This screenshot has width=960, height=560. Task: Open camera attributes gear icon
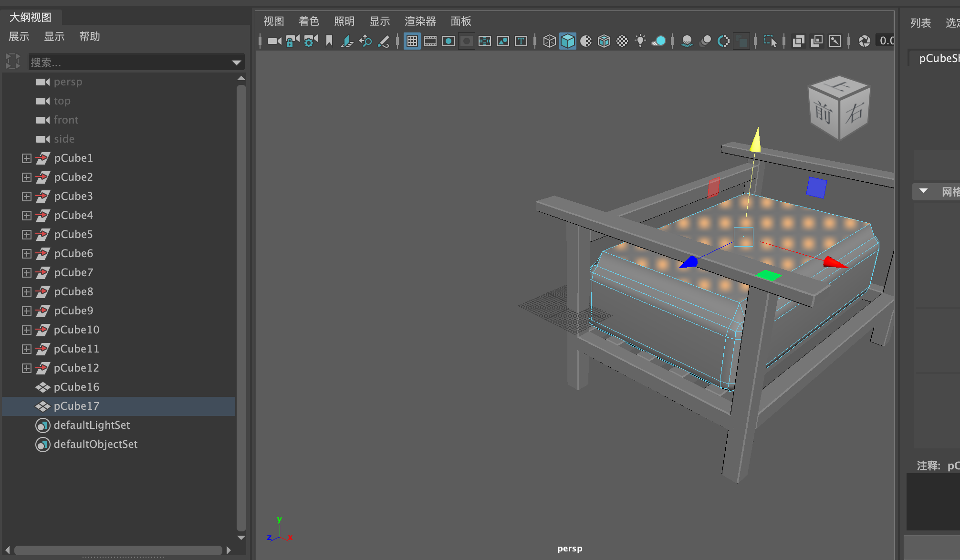coord(310,41)
